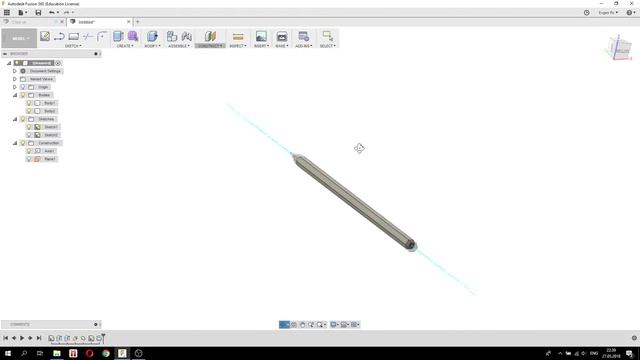
Task: Click the timeline end marker
Action: [x=104, y=338]
